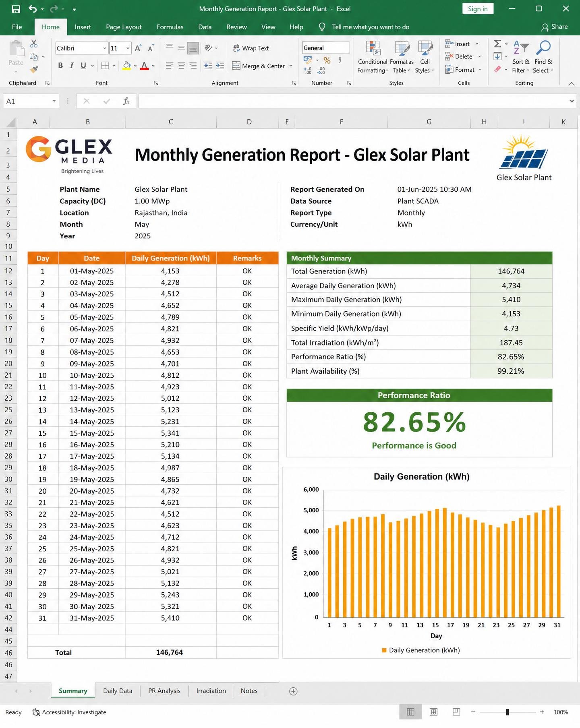Decrease font size with small A icon
The width and height of the screenshot is (580, 728).
click(151, 48)
